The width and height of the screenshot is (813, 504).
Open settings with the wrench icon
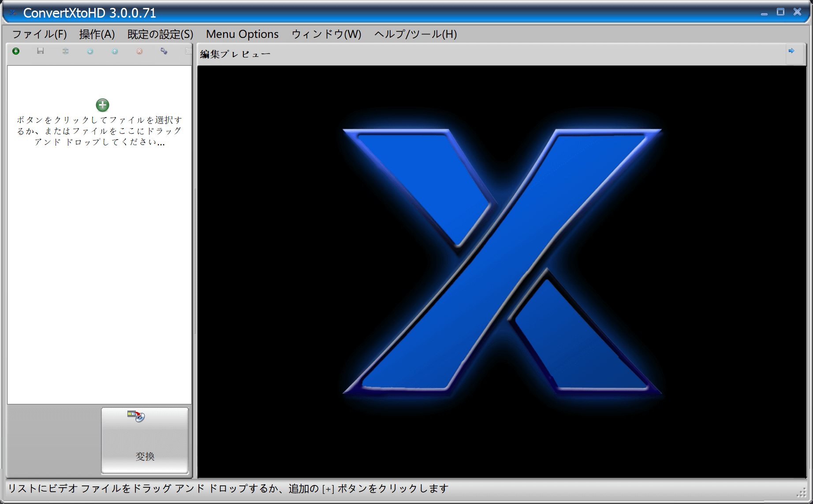(x=164, y=51)
